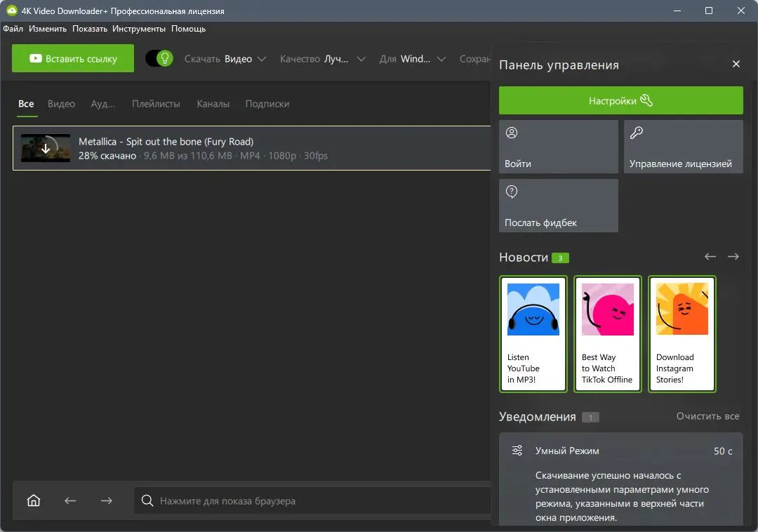Click the user account icon above Войти
This screenshot has height=532, width=758.
[x=512, y=133]
